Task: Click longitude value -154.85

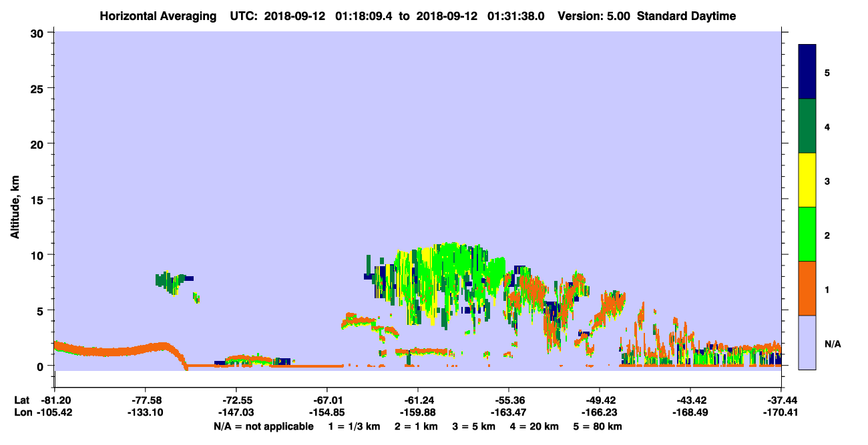Action: point(327,413)
